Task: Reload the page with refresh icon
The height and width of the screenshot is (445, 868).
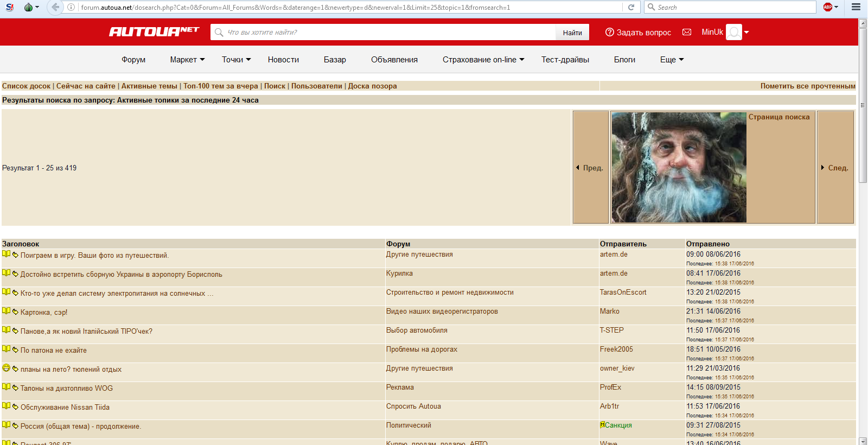Action: 631,7
